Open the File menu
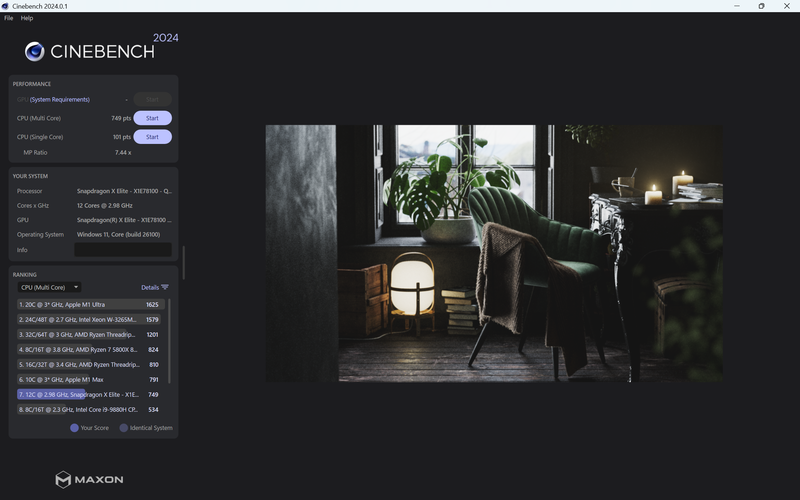 pos(9,18)
